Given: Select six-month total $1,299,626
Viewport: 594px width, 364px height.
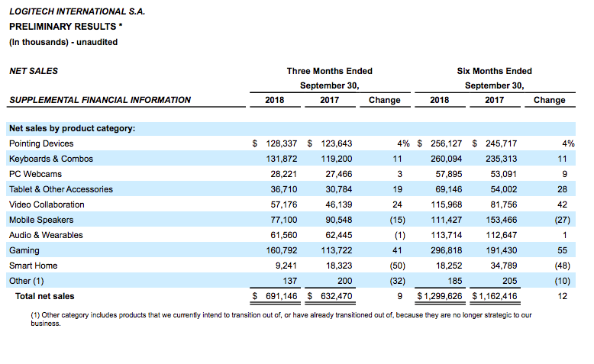Looking at the screenshot, I should 440,296.
